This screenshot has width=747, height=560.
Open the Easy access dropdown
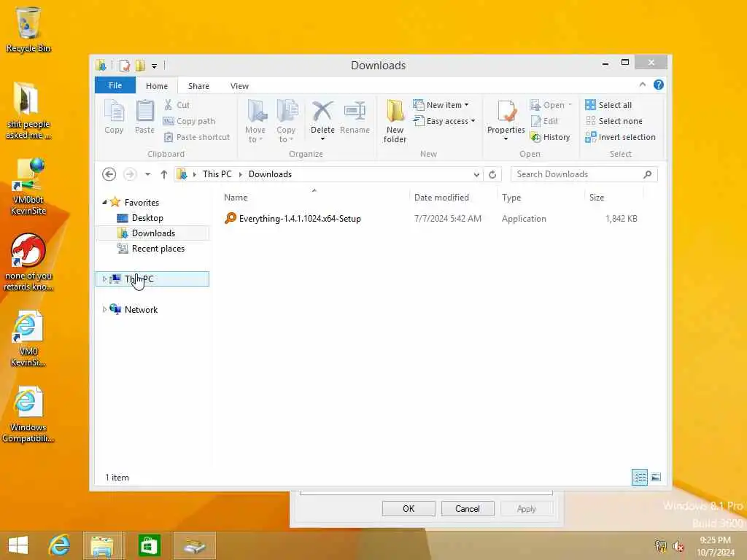pyautogui.click(x=444, y=121)
